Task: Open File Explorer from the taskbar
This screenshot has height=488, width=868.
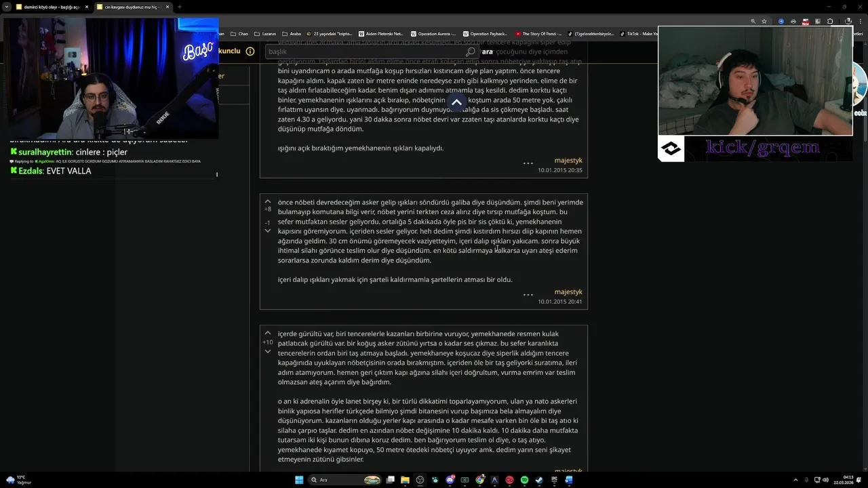Action: (x=405, y=480)
